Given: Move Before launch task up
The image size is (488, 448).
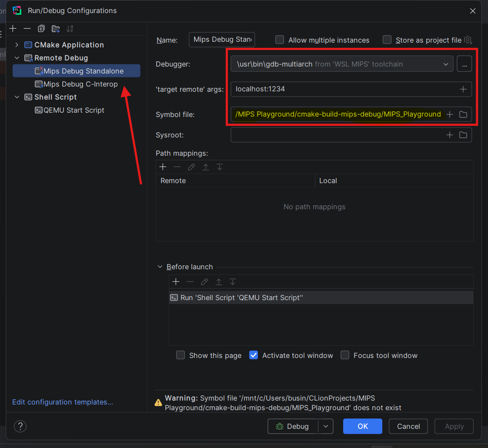Looking at the screenshot, I should [218, 282].
